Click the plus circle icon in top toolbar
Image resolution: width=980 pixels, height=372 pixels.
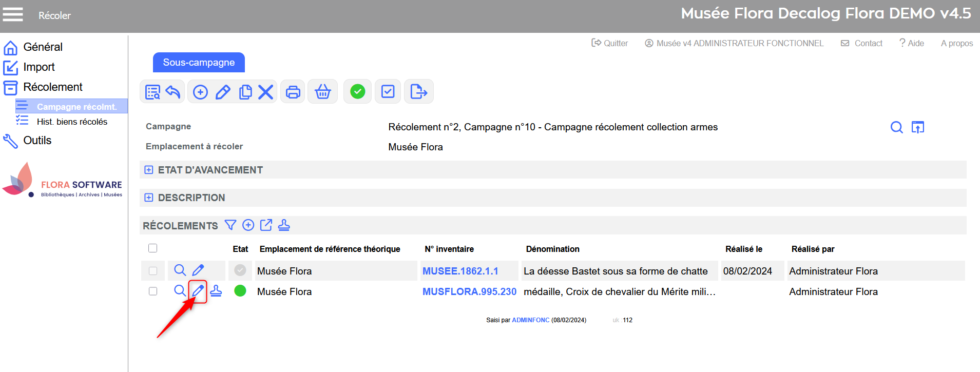[200, 92]
